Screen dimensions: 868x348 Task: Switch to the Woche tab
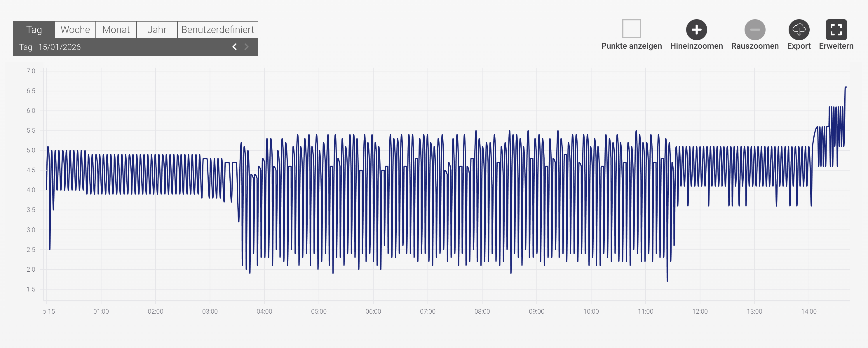pyautogui.click(x=75, y=30)
